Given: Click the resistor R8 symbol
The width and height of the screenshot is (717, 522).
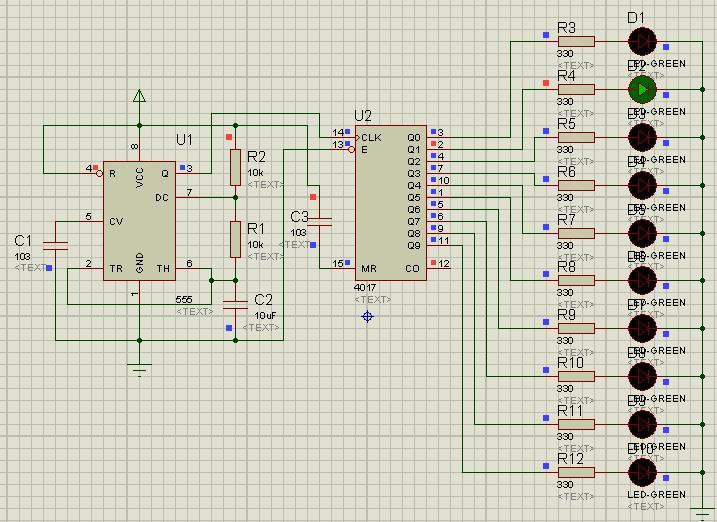Looking at the screenshot, I should coord(576,281).
